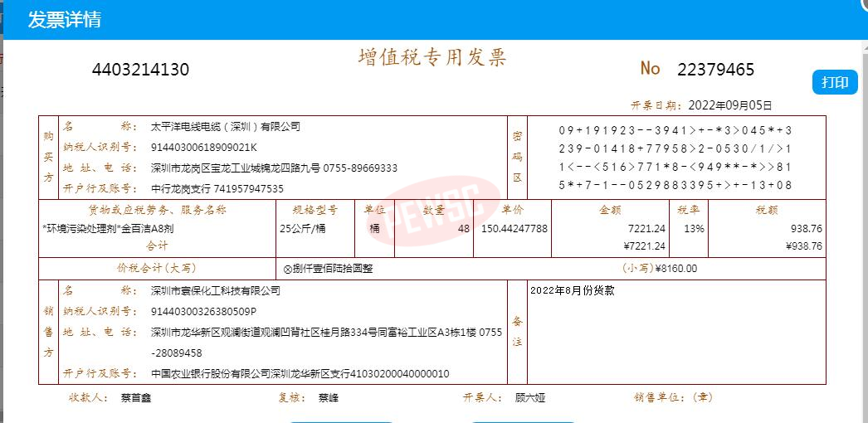Viewport: 868px width, 423px height.
Task: Select specification 25公斤/桶
Action: pos(303,228)
